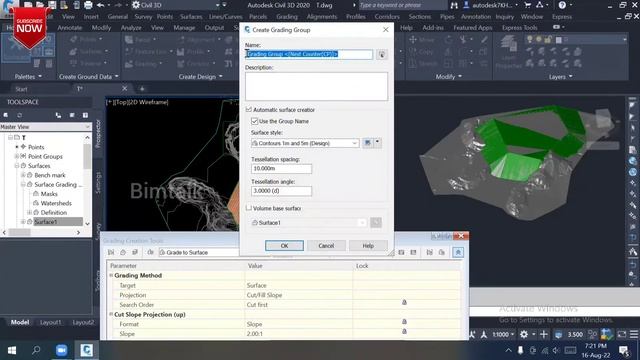The height and width of the screenshot is (360, 640).
Task: Click the Civil 3D icon in the taskbar
Action: point(86,350)
